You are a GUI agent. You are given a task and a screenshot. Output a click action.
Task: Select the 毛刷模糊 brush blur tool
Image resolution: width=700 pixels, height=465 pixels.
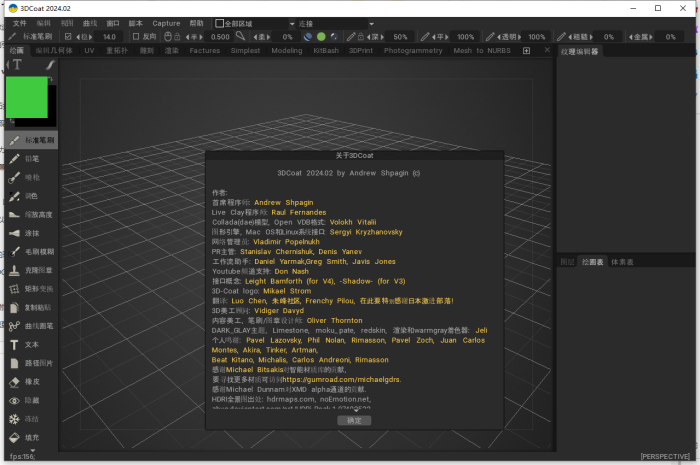32,252
